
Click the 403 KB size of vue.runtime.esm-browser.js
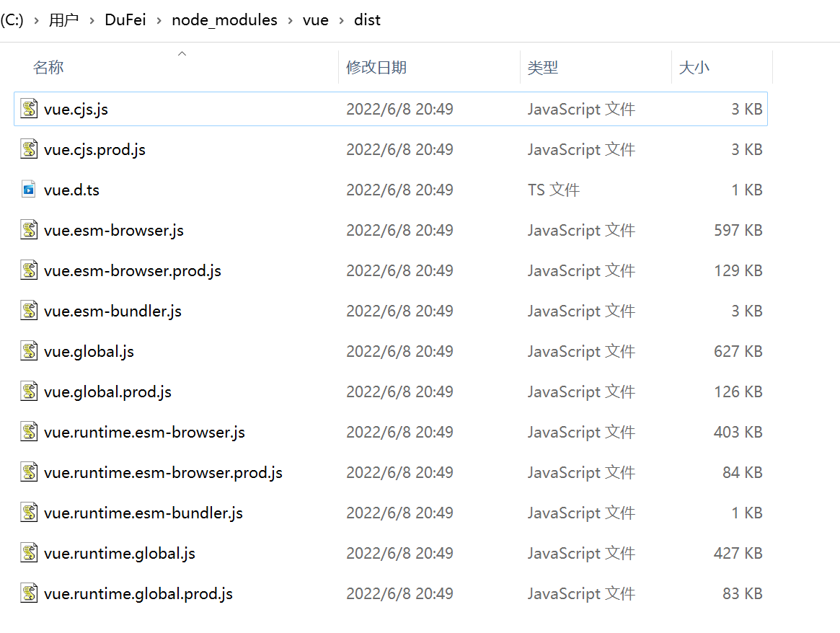pyautogui.click(x=738, y=432)
